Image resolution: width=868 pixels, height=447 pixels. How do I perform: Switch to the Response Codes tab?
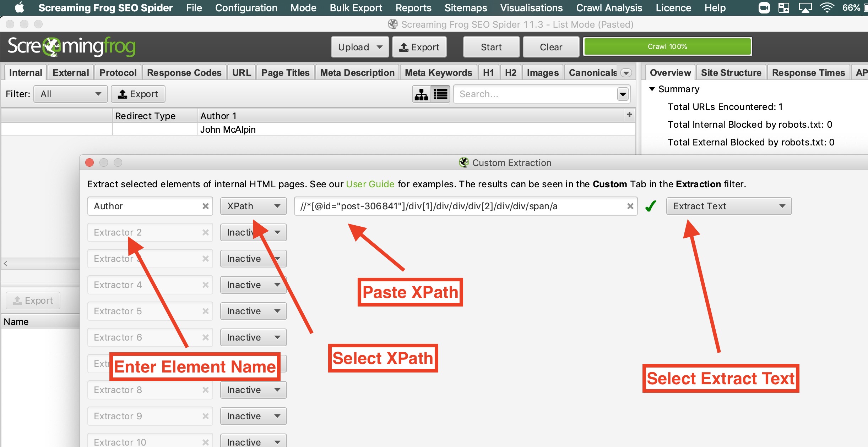point(184,72)
